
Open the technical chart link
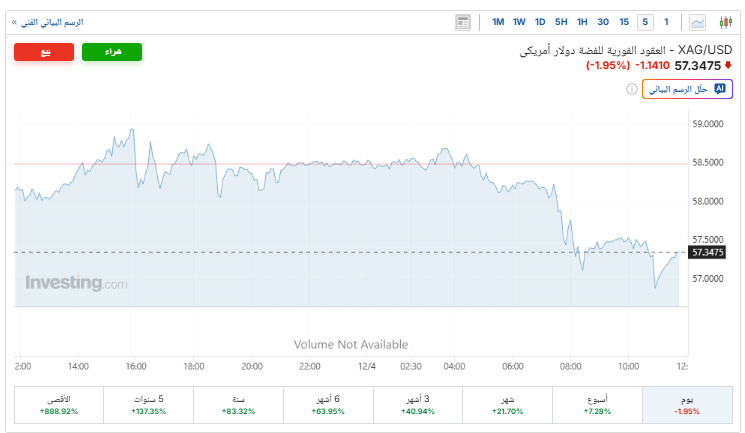click(52, 21)
